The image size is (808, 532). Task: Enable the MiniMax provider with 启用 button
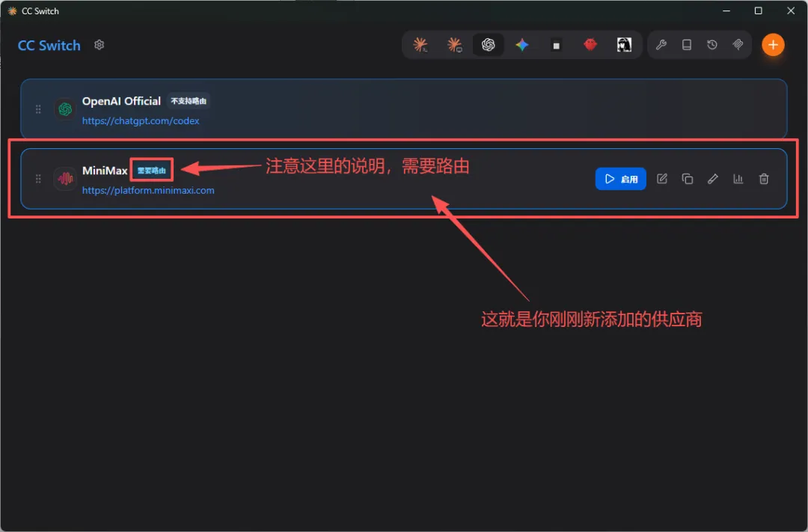[x=620, y=179]
